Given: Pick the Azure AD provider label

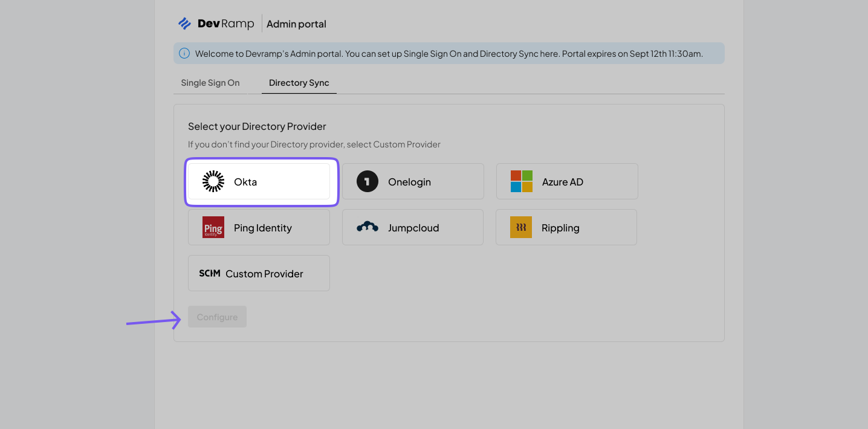Looking at the screenshot, I should tap(563, 182).
